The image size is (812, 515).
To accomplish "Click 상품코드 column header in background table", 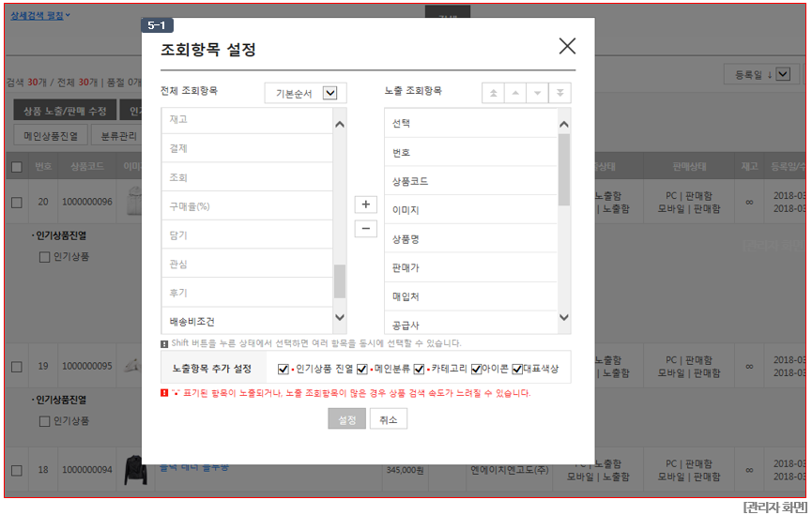I will tap(87, 167).
